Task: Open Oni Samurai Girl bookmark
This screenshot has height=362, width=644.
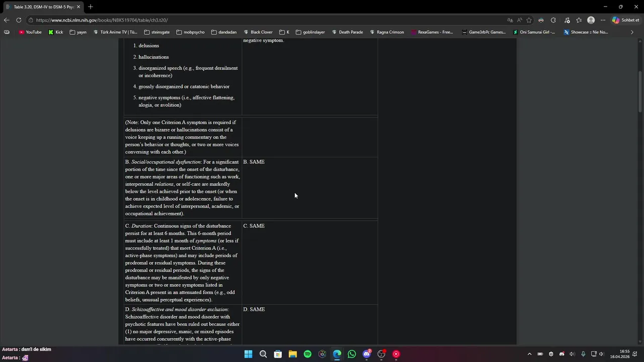Action: 534,32
